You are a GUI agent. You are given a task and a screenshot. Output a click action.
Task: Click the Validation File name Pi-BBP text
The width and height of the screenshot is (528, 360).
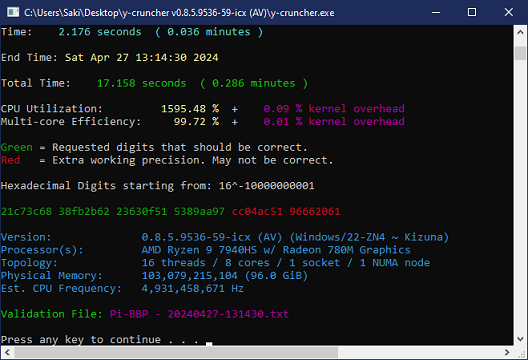pyautogui.click(x=199, y=314)
